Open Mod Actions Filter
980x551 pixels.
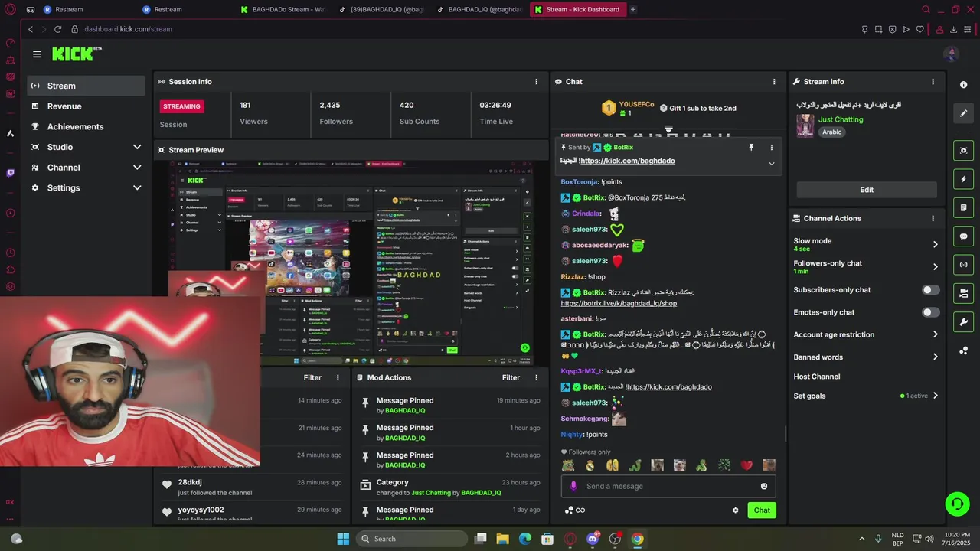click(x=511, y=377)
